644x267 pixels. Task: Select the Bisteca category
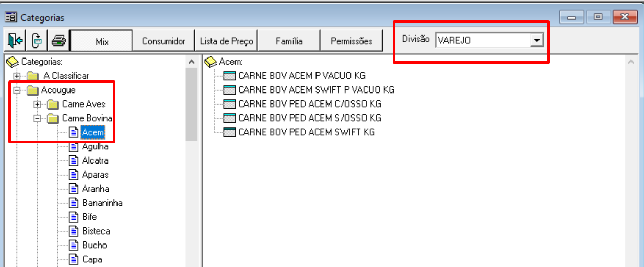click(96, 231)
